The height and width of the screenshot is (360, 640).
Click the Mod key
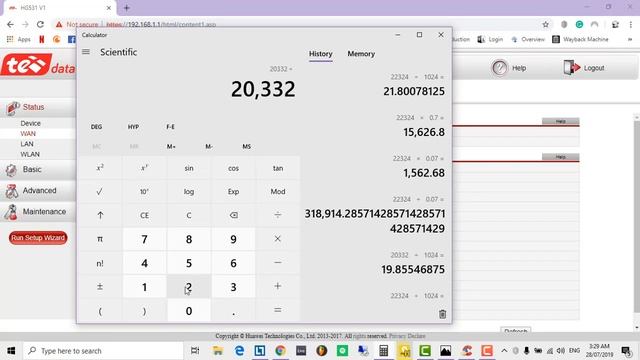pos(278,191)
